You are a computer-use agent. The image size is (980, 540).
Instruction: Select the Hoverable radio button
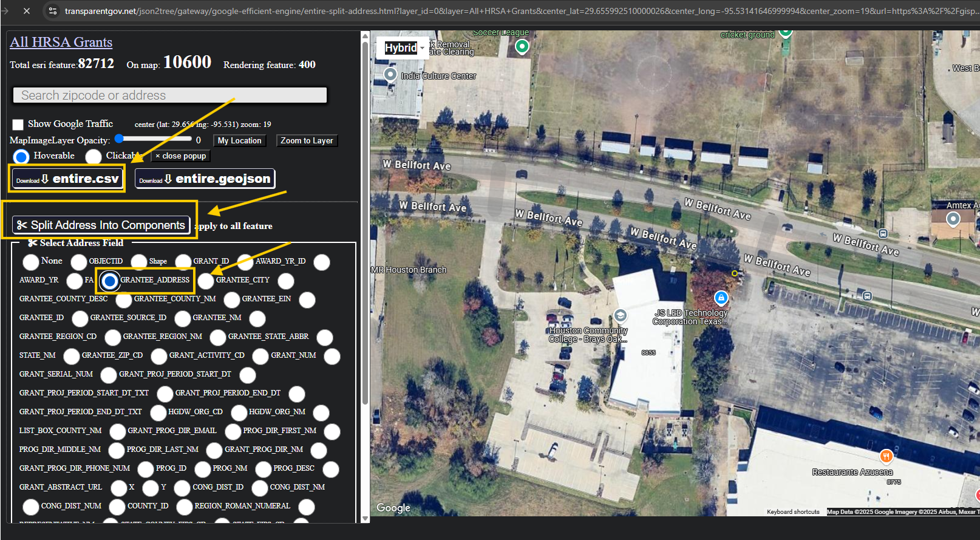(21, 157)
